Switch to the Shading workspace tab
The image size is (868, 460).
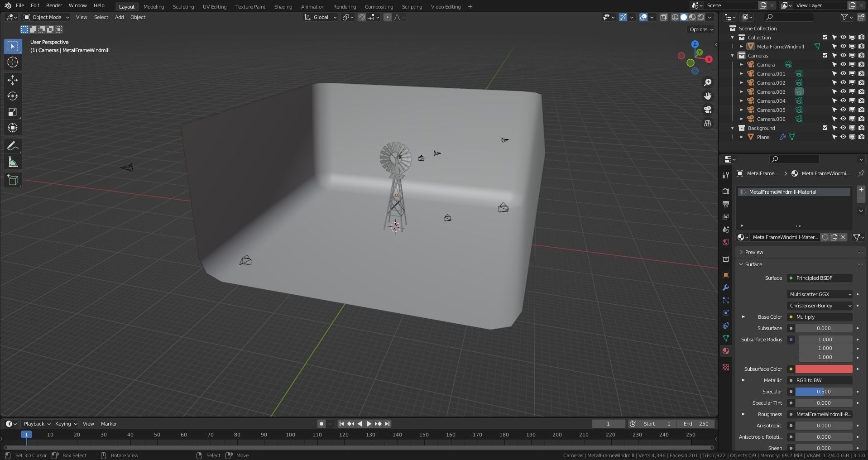[283, 6]
